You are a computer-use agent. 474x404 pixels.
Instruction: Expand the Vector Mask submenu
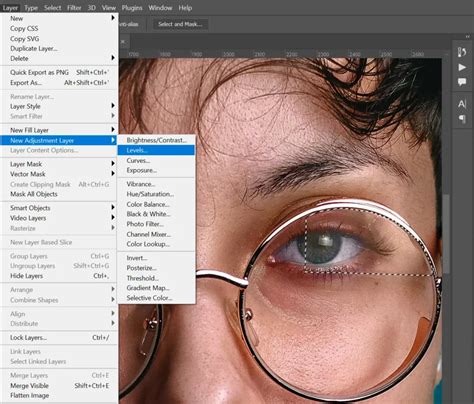(59, 174)
